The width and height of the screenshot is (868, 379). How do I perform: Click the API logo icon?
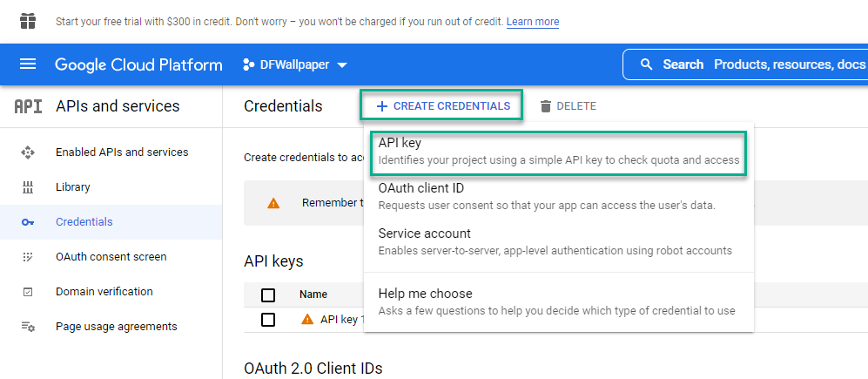(28, 106)
